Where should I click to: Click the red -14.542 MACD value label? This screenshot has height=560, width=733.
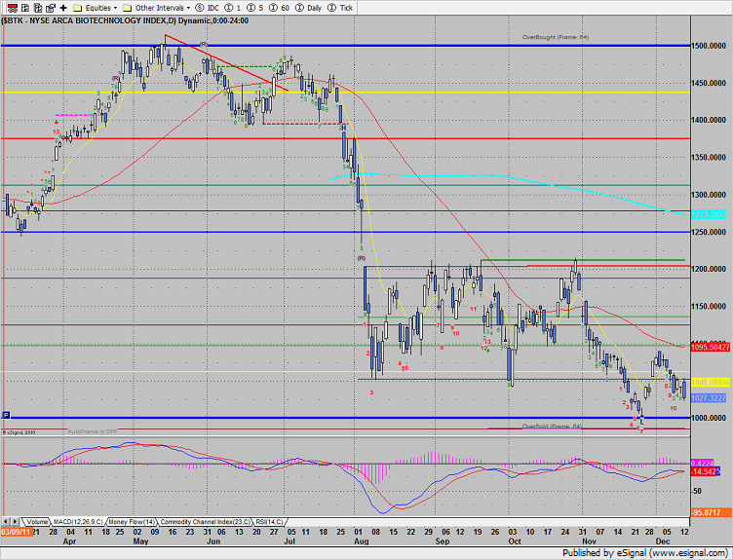[x=705, y=471]
